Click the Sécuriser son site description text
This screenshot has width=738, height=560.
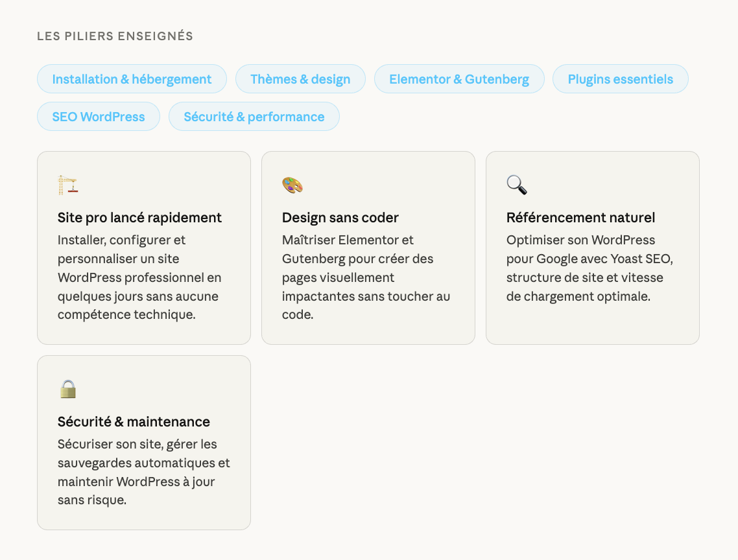pos(143,472)
